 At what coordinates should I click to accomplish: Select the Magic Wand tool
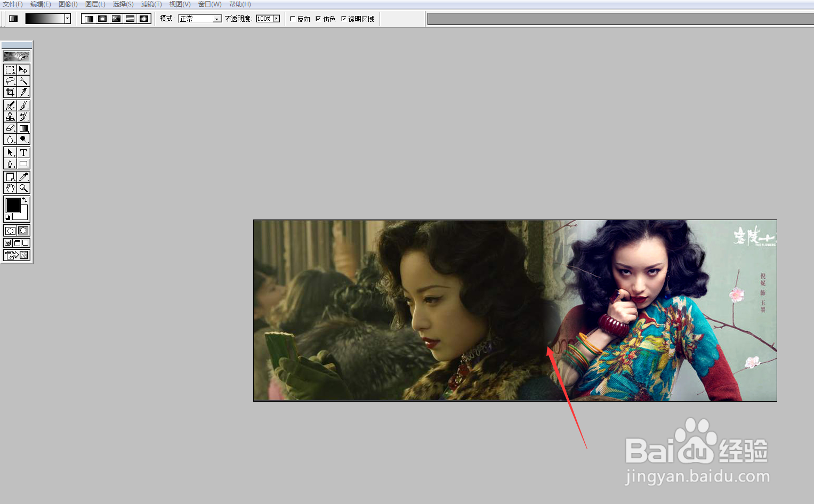tap(23, 81)
